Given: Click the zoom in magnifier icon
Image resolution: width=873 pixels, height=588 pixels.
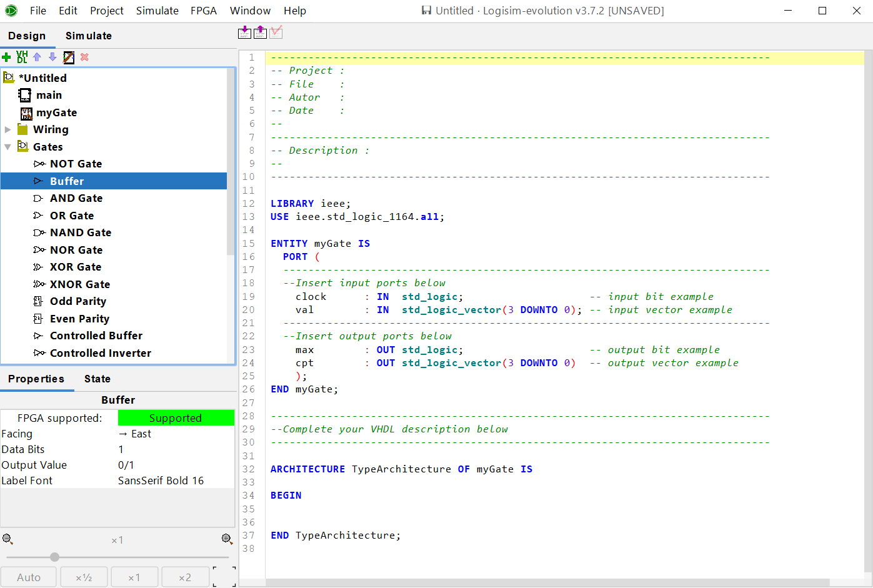Looking at the screenshot, I should (x=227, y=539).
